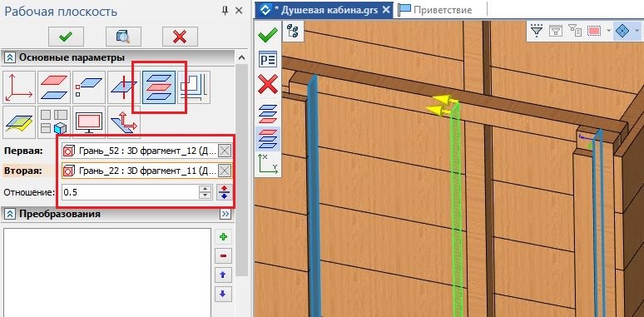Select the plane between two planes icon

[159, 87]
